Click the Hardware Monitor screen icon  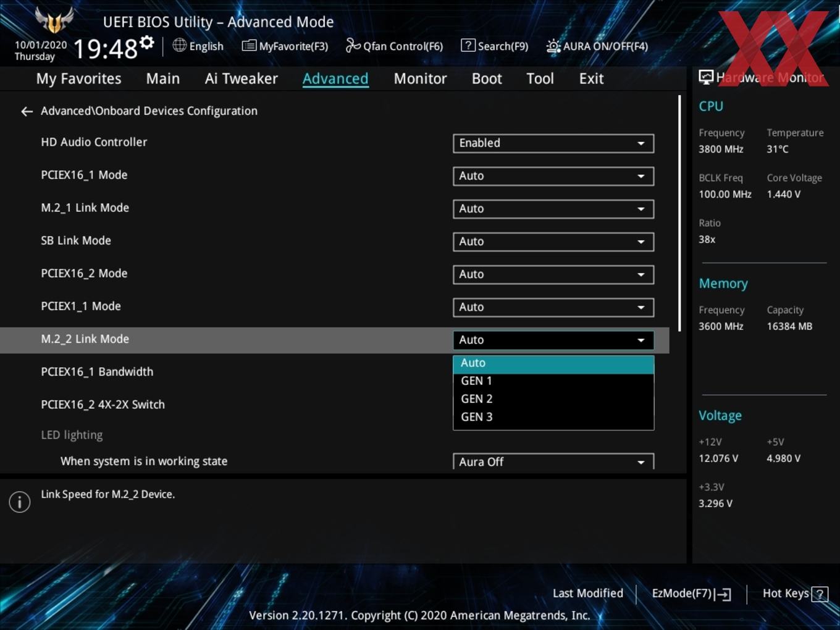(x=706, y=77)
